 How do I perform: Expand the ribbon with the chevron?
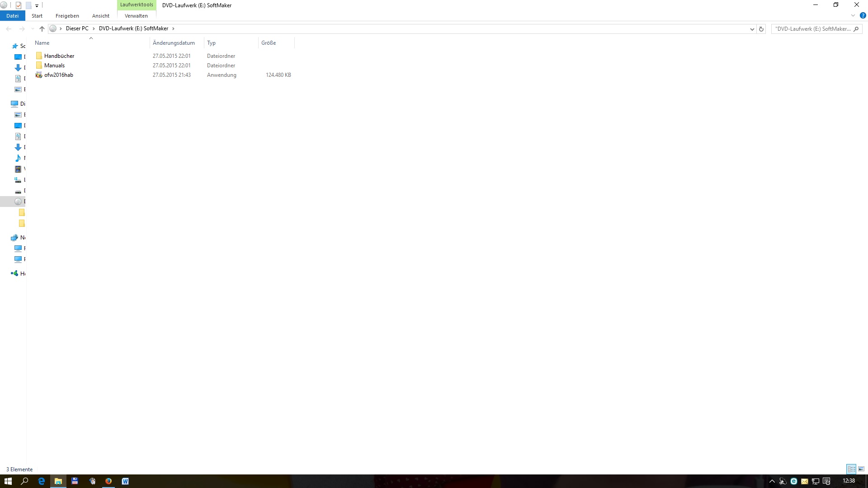coord(853,15)
